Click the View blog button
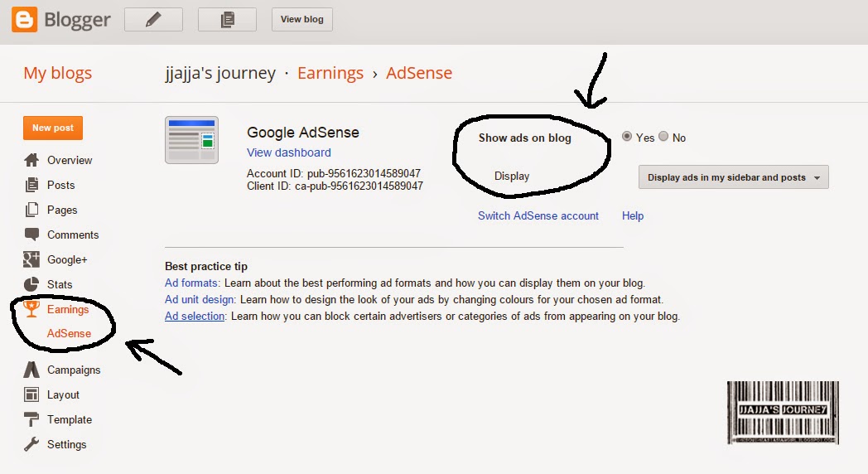 pos(301,19)
